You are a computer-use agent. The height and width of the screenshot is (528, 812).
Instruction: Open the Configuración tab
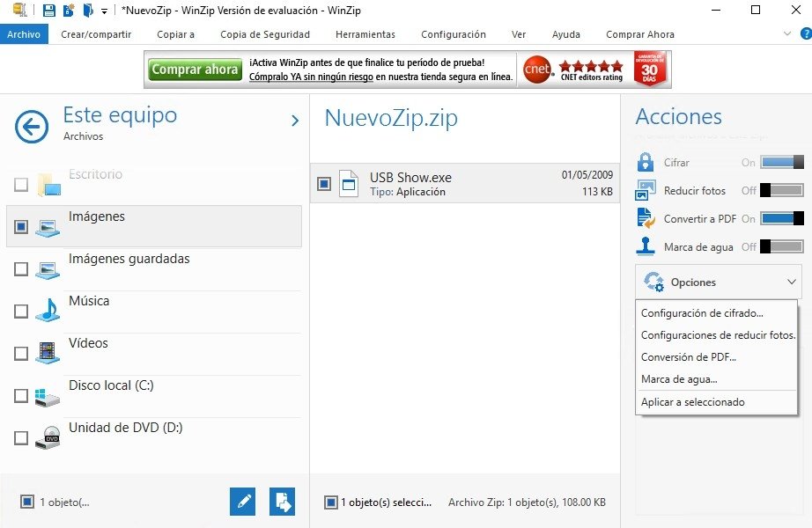click(x=454, y=34)
